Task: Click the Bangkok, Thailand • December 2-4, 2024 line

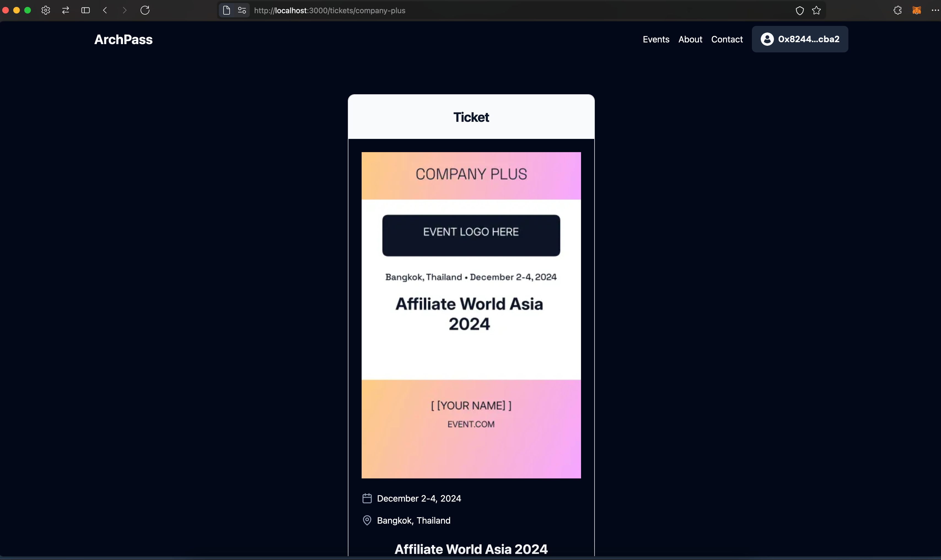Action: 471,277
